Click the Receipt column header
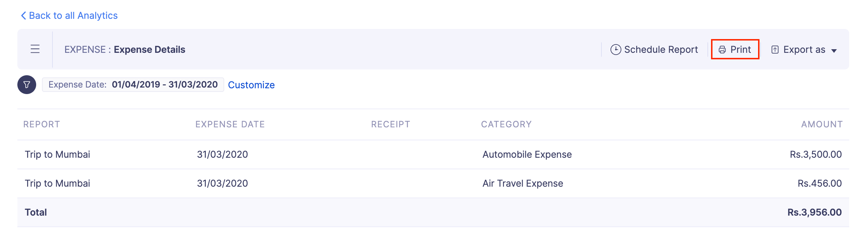This screenshot has height=246, width=868. click(x=390, y=124)
